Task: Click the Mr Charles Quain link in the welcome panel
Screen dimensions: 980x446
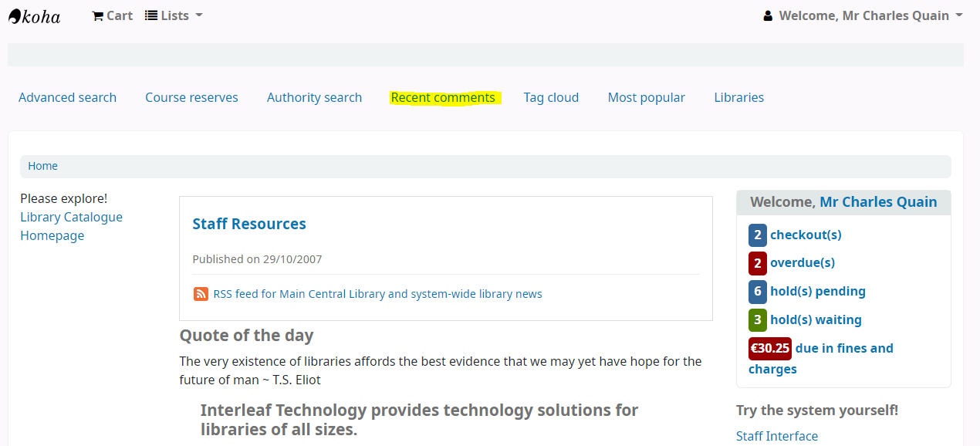Action: [878, 202]
